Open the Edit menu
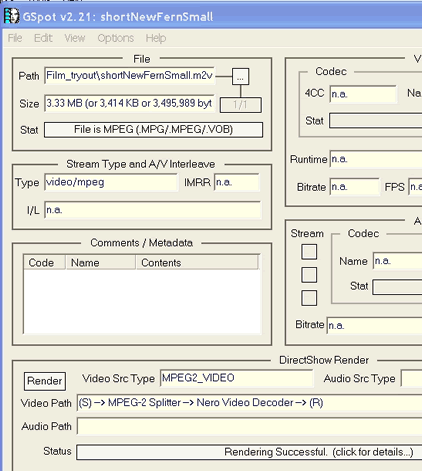 pyautogui.click(x=43, y=38)
